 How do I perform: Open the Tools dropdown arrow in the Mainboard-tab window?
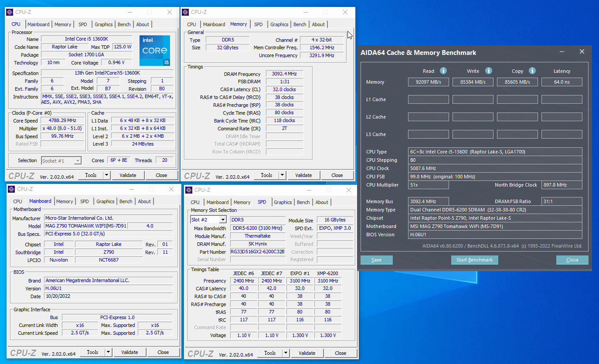[x=108, y=352]
